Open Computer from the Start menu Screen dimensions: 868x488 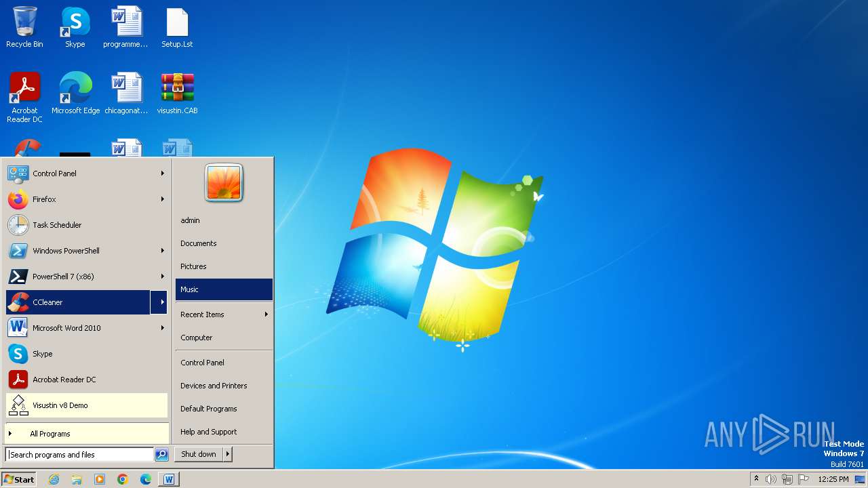[224, 338]
